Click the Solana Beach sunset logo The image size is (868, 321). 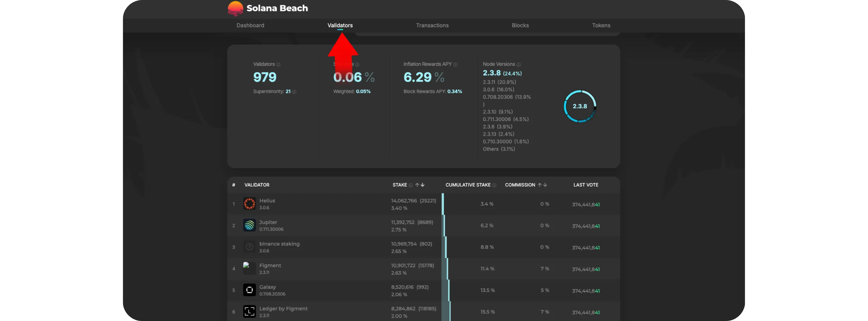235,8
